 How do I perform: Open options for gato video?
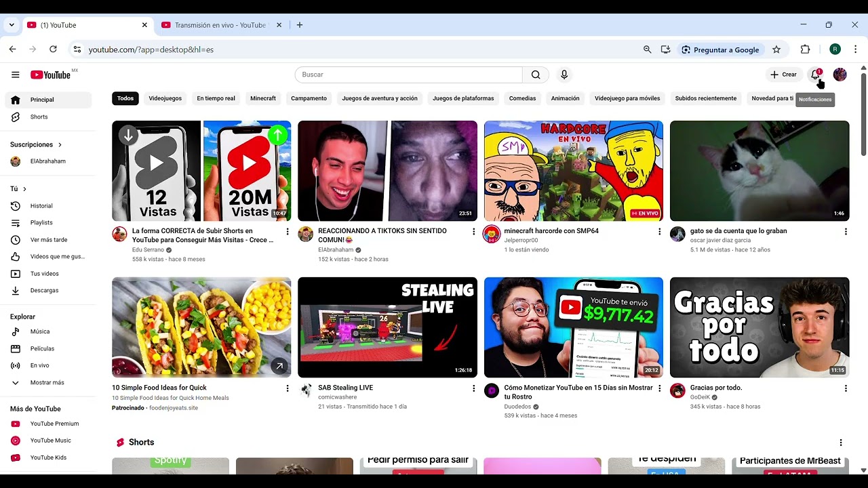pos(846,232)
